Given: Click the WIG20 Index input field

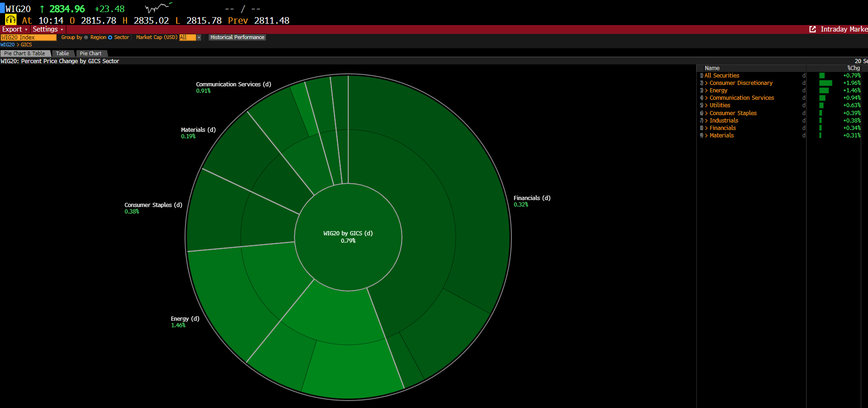Looking at the screenshot, I should pos(28,38).
